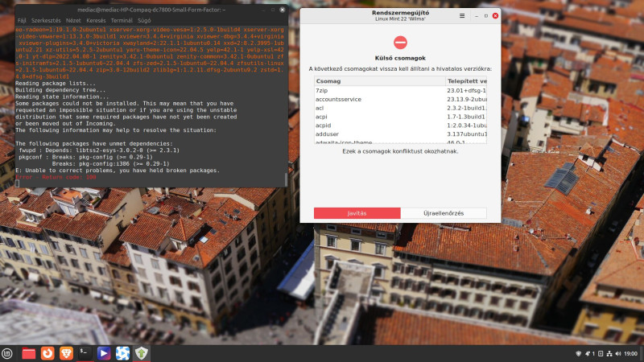Select the adduser package row
644x362 pixels.
[400, 134]
